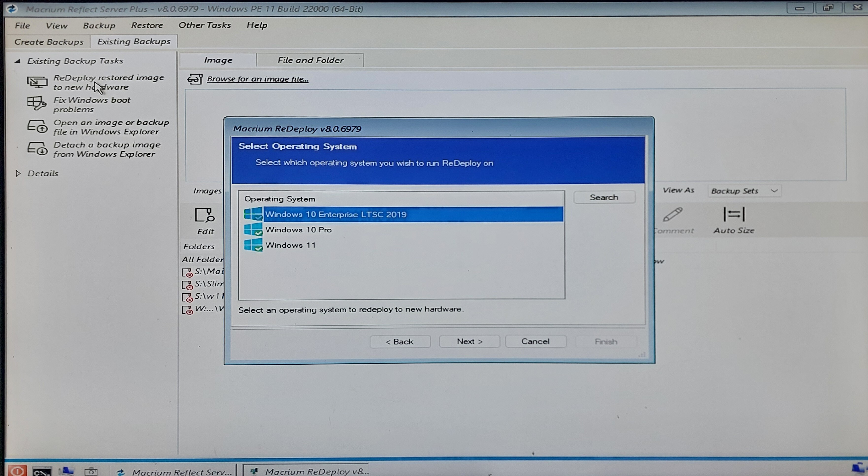This screenshot has height=476, width=868.
Task: Open the Backup Sets view dropdown
Action: [x=745, y=191]
